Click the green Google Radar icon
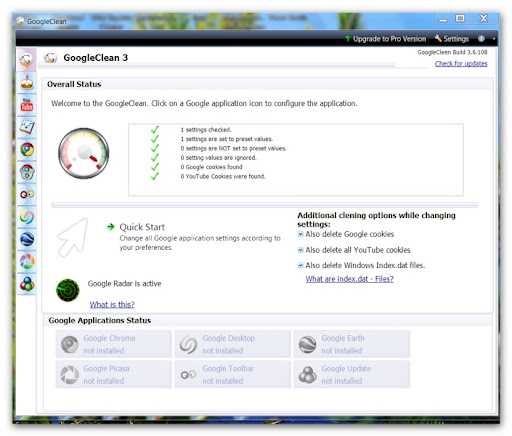The width and height of the screenshot is (512, 436). click(68, 290)
